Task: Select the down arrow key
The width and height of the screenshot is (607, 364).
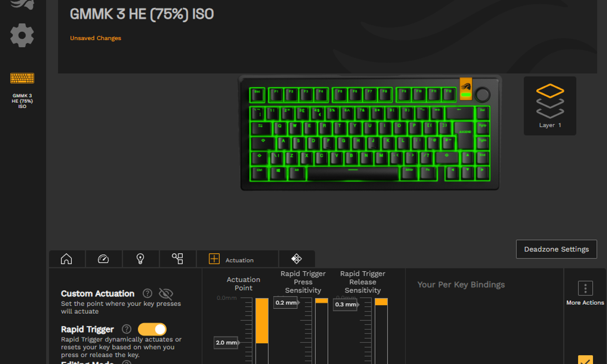Action: (467, 173)
